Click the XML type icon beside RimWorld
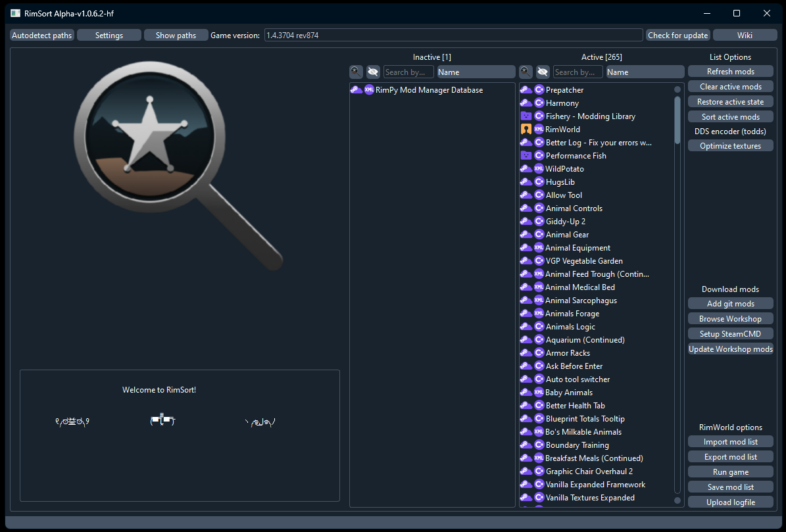Screen dimensions: 786x532 pyautogui.click(x=539, y=130)
